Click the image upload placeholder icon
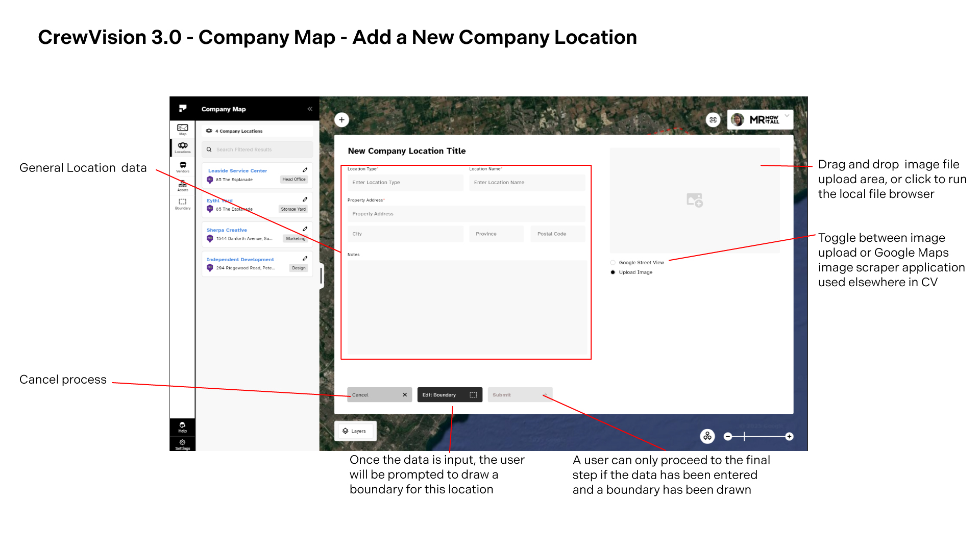This screenshot has height=551, width=980. pos(695,200)
